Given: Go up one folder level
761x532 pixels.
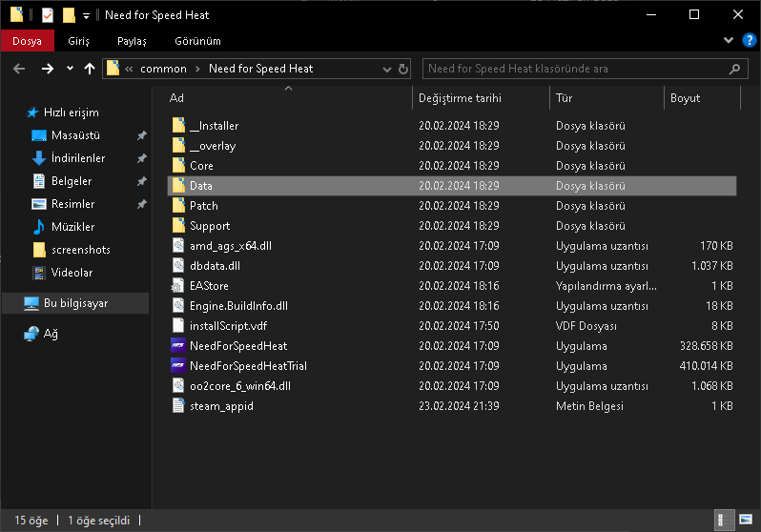Looking at the screenshot, I should (x=90, y=69).
